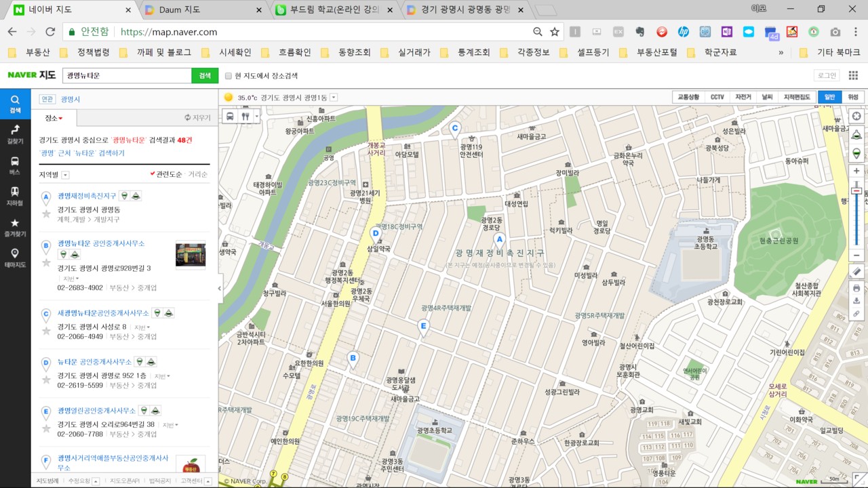Expand location dropdown next to 광명1동
Screen dimensions: 868x488
coord(334,98)
